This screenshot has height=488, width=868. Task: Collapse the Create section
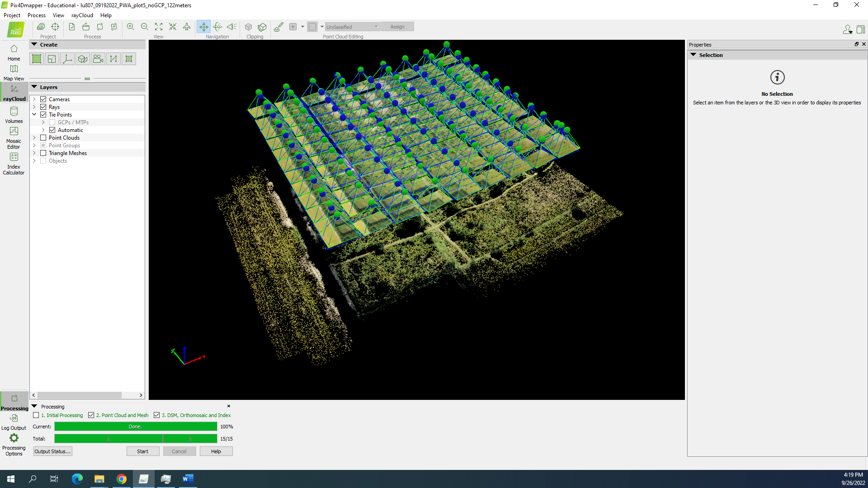click(x=34, y=45)
